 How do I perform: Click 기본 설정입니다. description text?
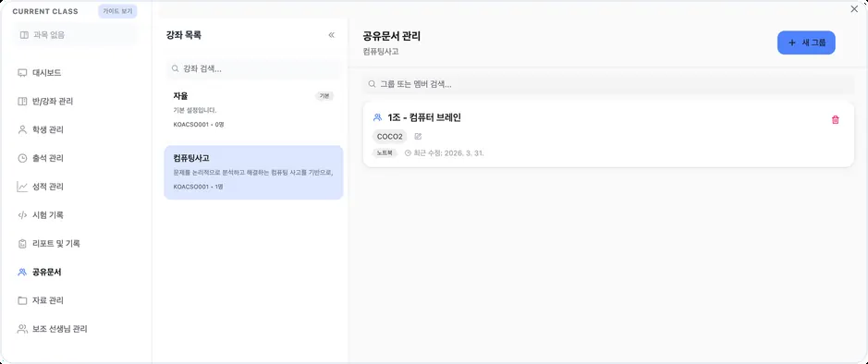(x=195, y=110)
